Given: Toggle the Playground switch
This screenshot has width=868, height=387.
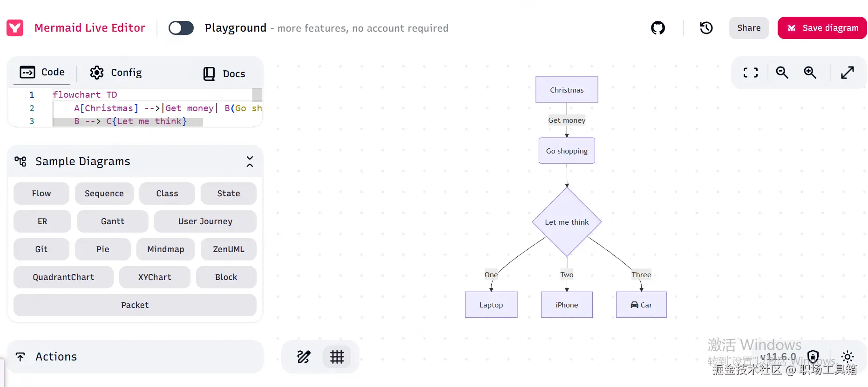Looking at the screenshot, I should click(x=181, y=28).
